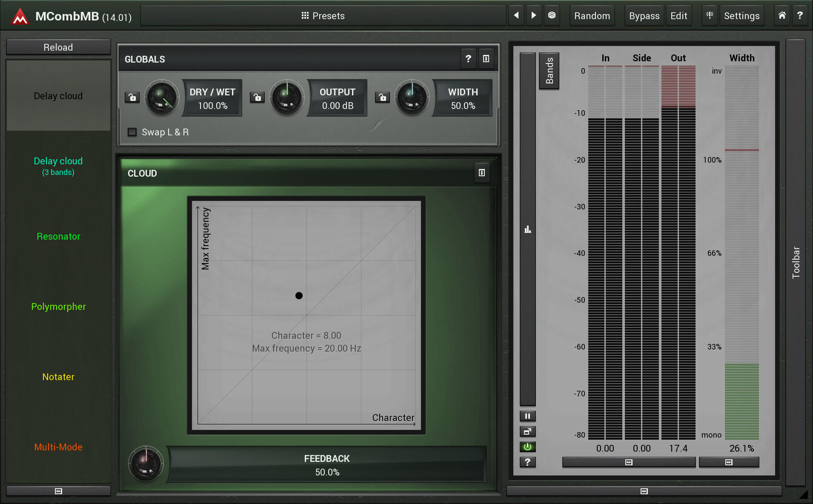Collapse the level meters panel button
The width and height of the screenshot is (813, 504).
[629, 462]
